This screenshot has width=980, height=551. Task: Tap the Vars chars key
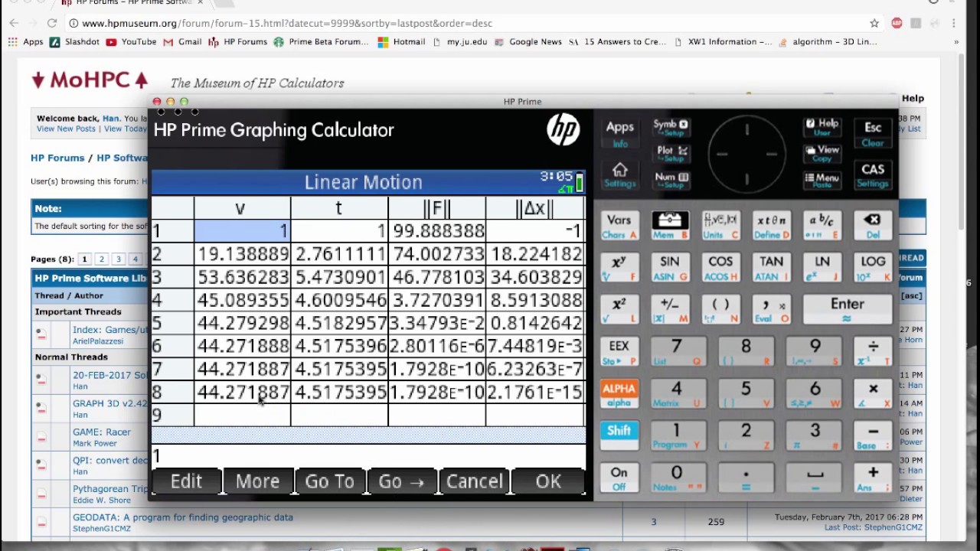(x=619, y=227)
